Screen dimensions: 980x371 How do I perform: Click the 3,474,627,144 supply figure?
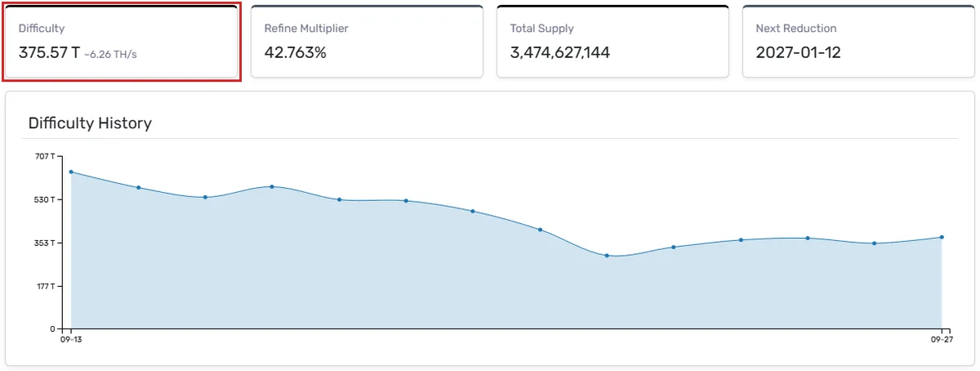point(560,53)
